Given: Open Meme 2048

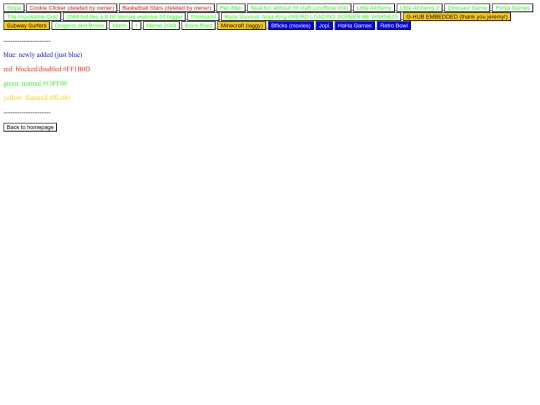Looking at the screenshot, I should point(161,25).
